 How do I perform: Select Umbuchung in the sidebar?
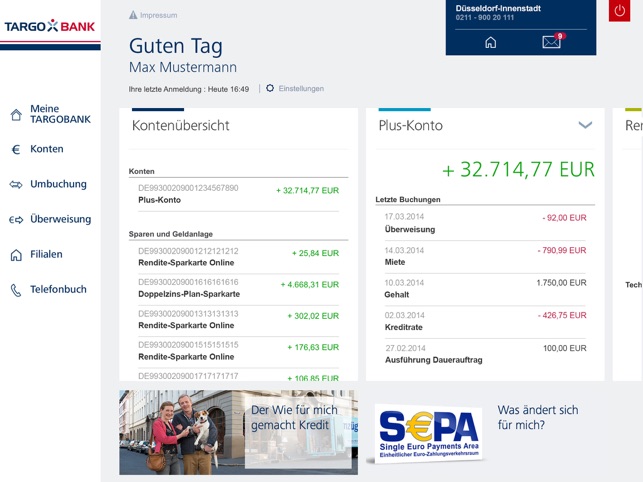point(58,184)
